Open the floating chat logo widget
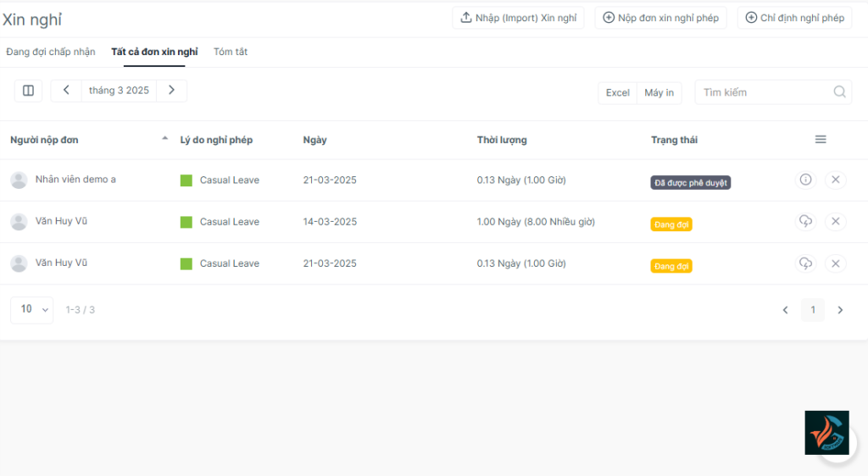 click(826, 432)
